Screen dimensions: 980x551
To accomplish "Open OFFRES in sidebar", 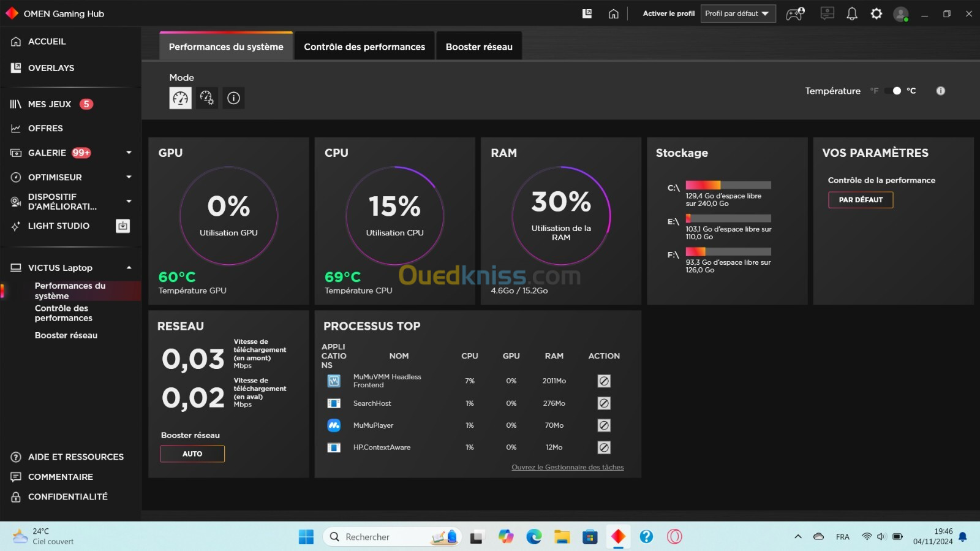I will [x=45, y=129].
